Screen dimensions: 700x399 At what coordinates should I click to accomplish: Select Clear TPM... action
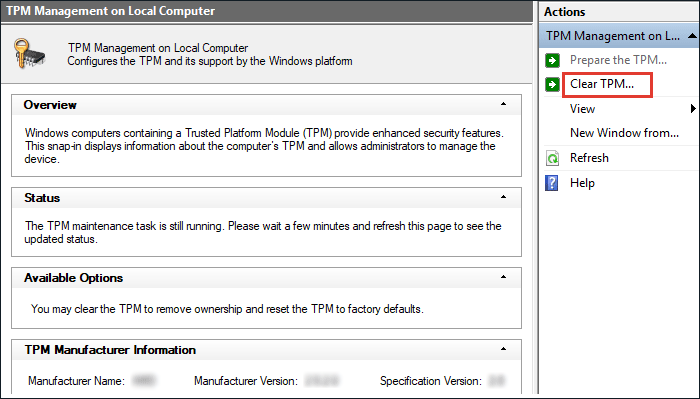[x=602, y=84]
